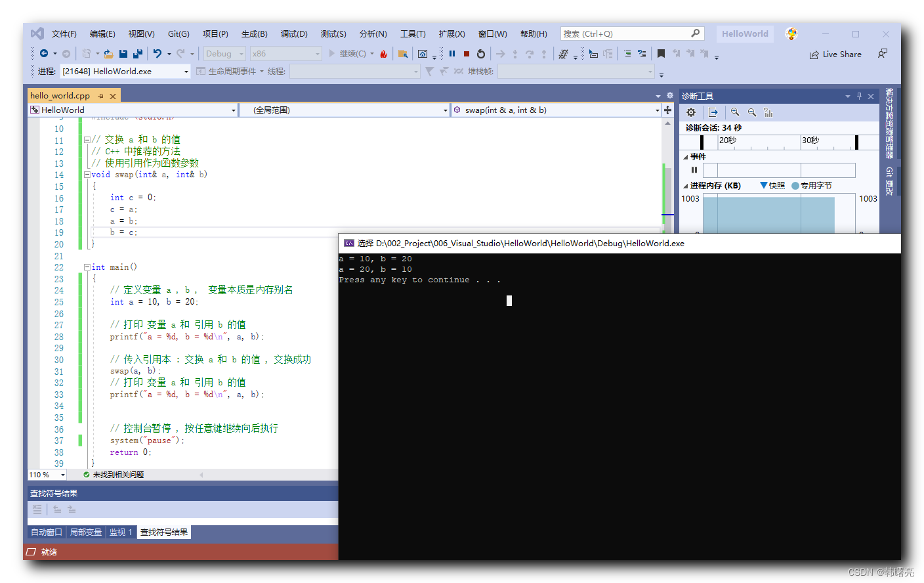Zoom out on the diagnostic timeline
The height and width of the screenshot is (583, 924).
752,112
